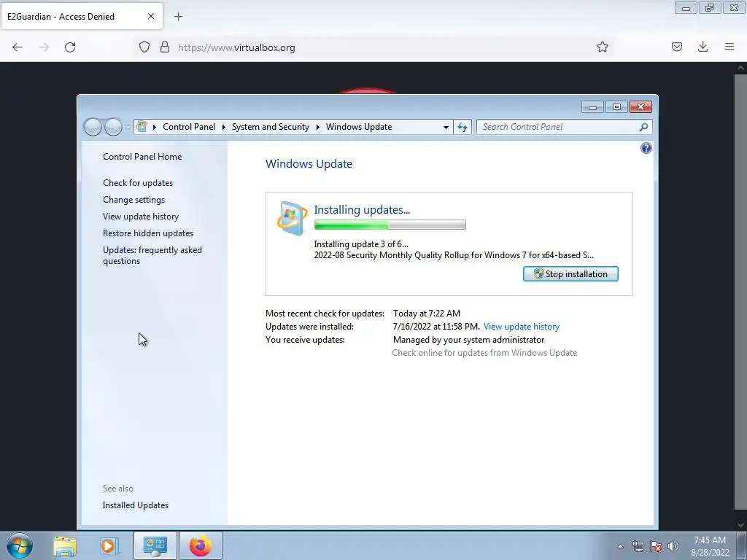Open the Firefox downloads panel

703,47
